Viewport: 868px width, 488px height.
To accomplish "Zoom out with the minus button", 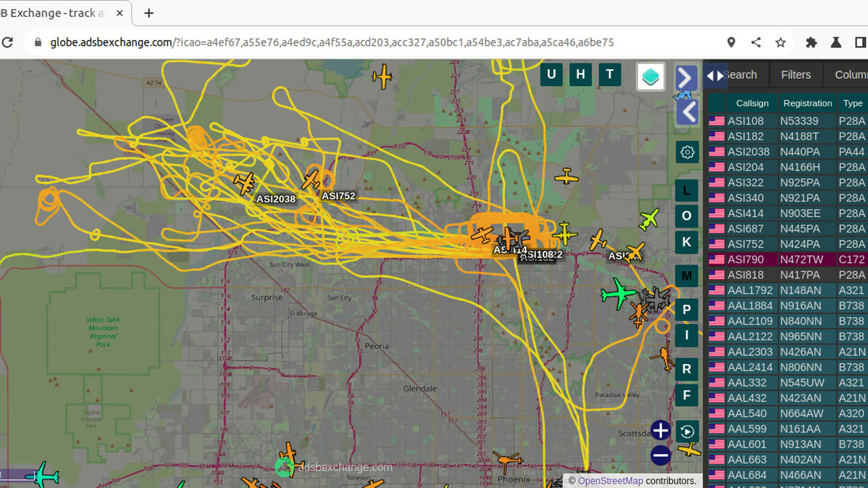I will point(660,455).
